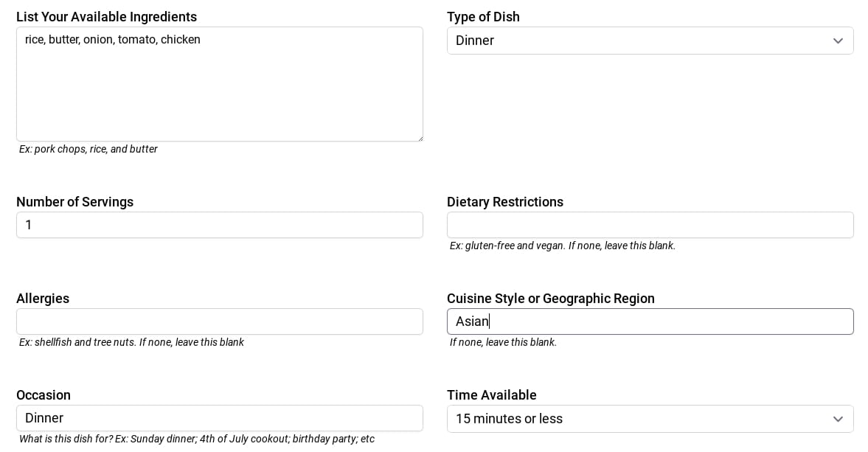
Task: Click the shellfish and tree nuts hint text
Action: click(x=131, y=342)
